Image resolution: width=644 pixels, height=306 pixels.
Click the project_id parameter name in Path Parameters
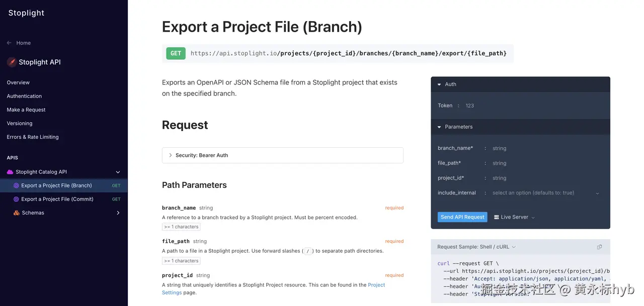click(177, 275)
